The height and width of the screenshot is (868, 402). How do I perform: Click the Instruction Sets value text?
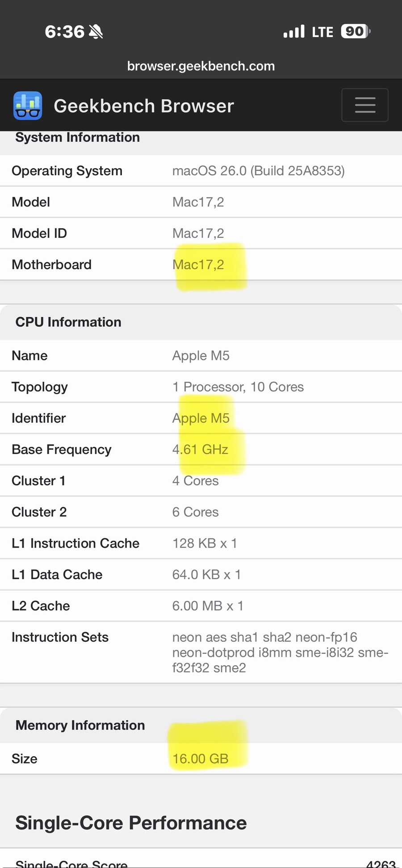(x=280, y=653)
